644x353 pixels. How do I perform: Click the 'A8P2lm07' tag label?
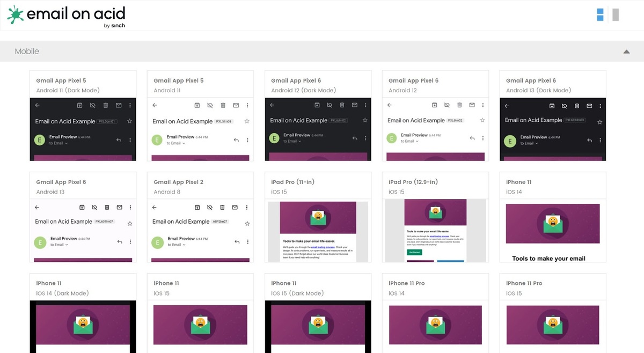(x=220, y=222)
